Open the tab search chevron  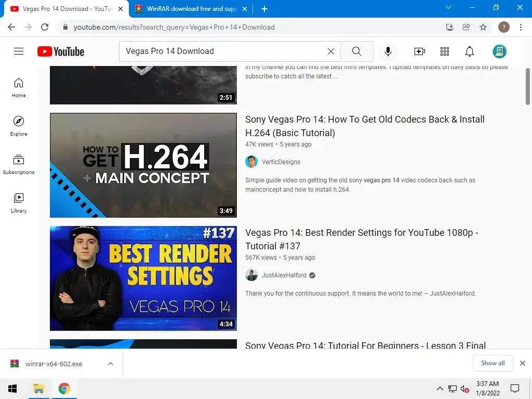pyautogui.click(x=448, y=7)
